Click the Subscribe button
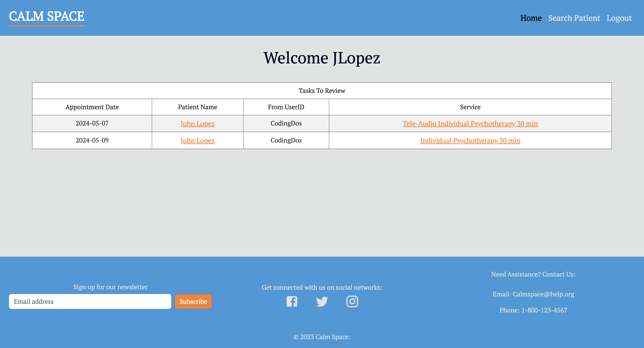644x348 pixels. click(x=193, y=301)
